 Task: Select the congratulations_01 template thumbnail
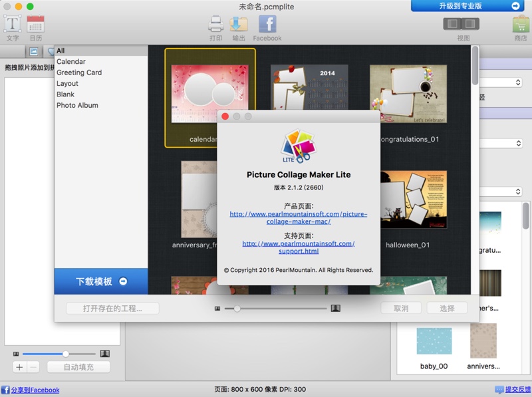tap(408, 94)
